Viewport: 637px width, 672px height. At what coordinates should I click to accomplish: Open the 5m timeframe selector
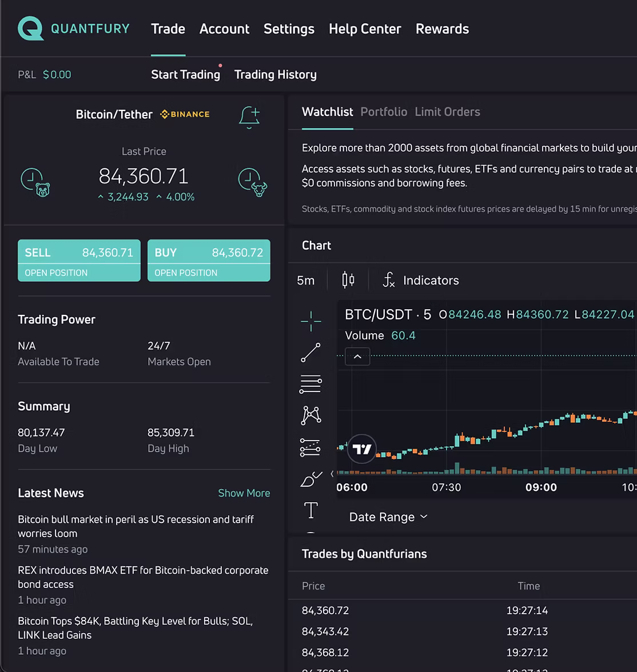coord(306,280)
